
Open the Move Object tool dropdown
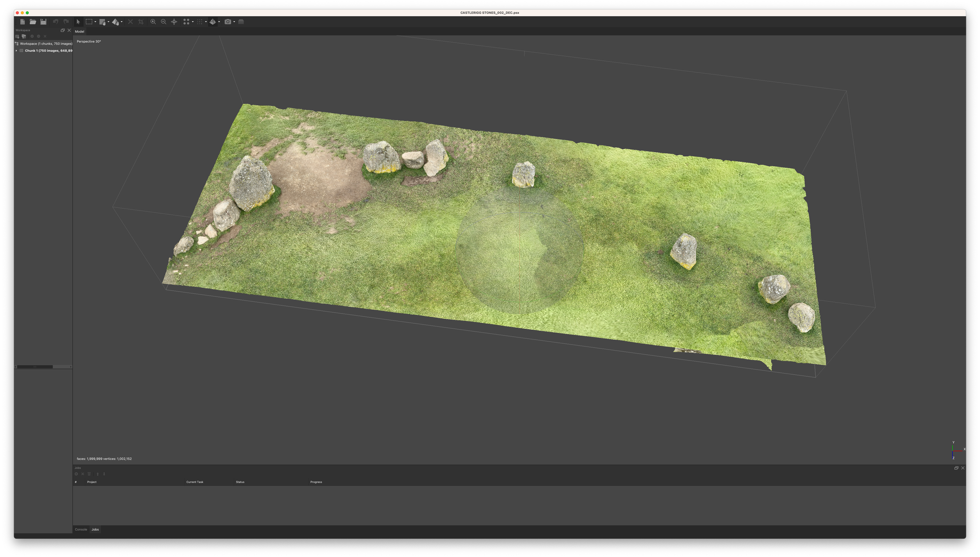(122, 22)
